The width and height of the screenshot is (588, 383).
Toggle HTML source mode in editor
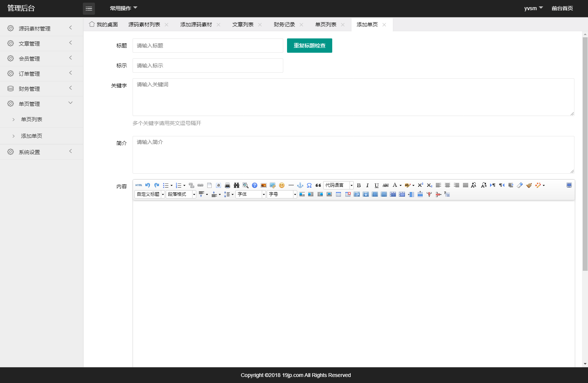139,185
